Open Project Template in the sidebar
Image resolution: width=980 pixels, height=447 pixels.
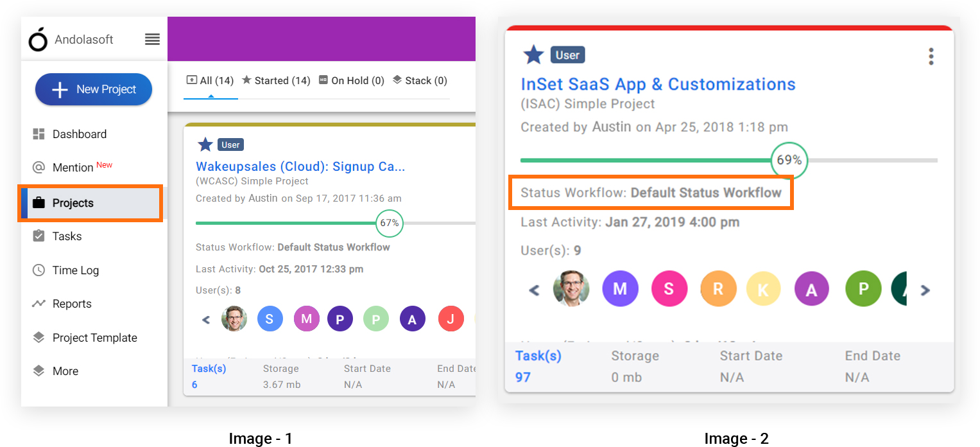pyautogui.click(x=94, y=338)
